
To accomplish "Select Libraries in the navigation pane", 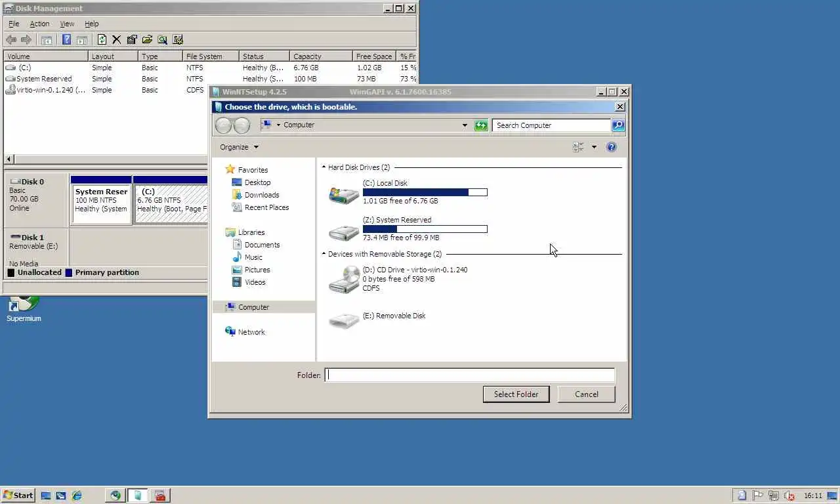I will coord(245,232).
